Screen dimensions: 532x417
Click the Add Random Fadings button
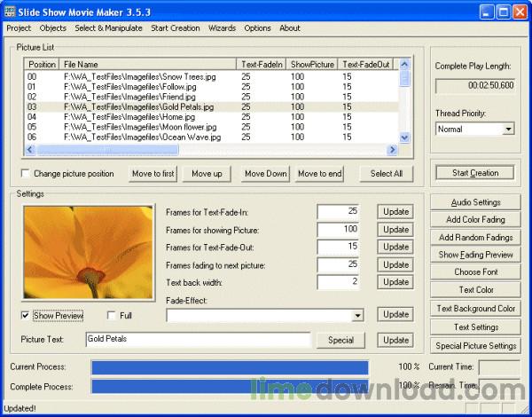click(475, 238)
